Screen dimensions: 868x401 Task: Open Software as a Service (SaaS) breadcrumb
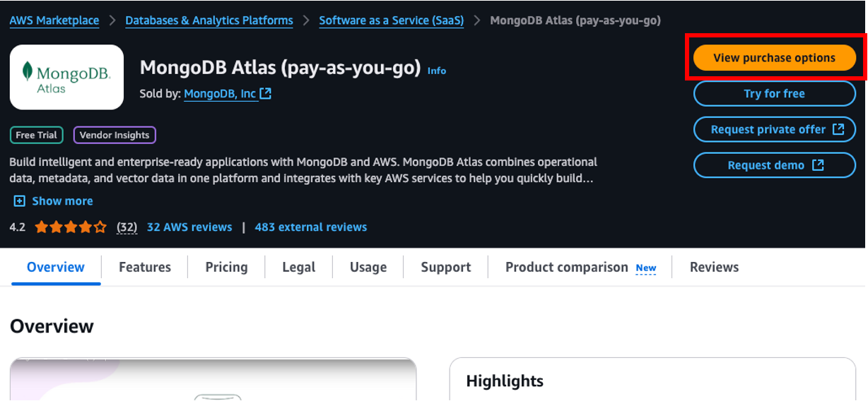[392, 20]
